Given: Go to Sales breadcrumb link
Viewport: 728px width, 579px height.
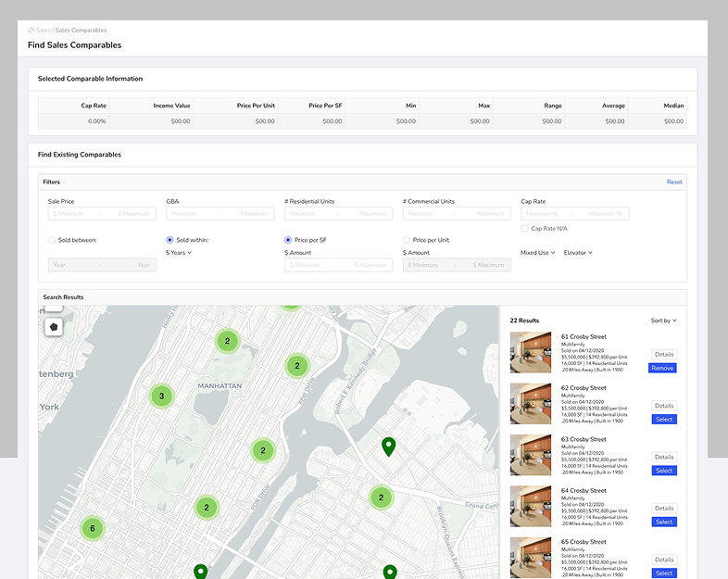Looking at the screenshot, I should pos(44,31).
